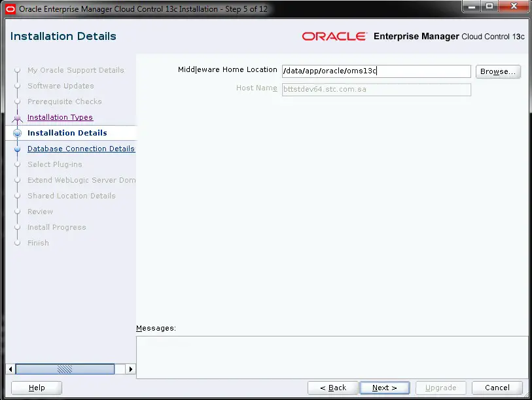Viewport: 532px width, 400px height.
Task: Click the Extend WebLogic Server Domain step
Action: [x=81, y=180]
